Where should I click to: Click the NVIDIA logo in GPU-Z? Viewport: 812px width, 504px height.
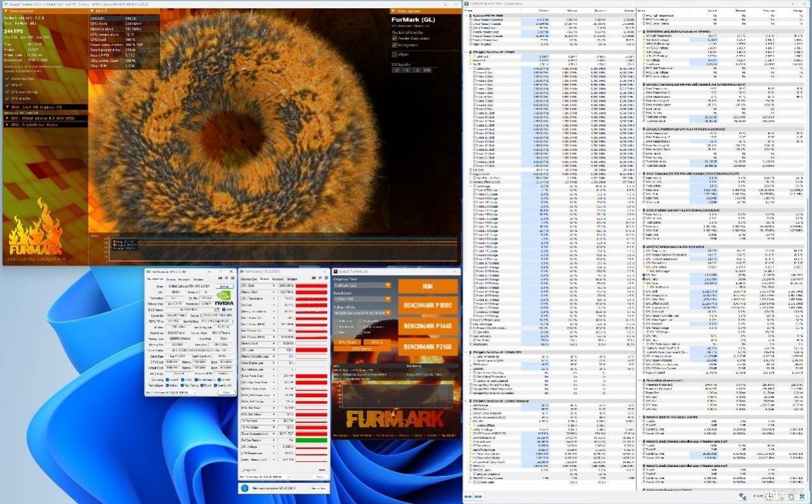[223, 297]
